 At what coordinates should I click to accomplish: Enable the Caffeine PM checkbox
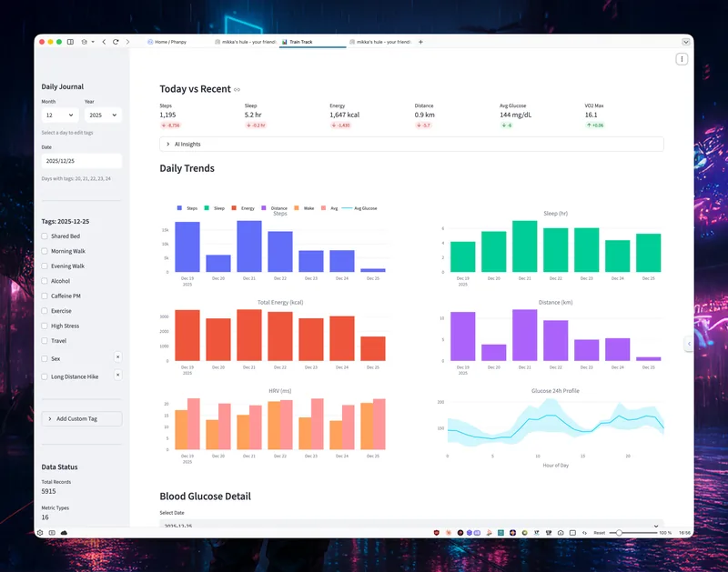coord(45,296)
